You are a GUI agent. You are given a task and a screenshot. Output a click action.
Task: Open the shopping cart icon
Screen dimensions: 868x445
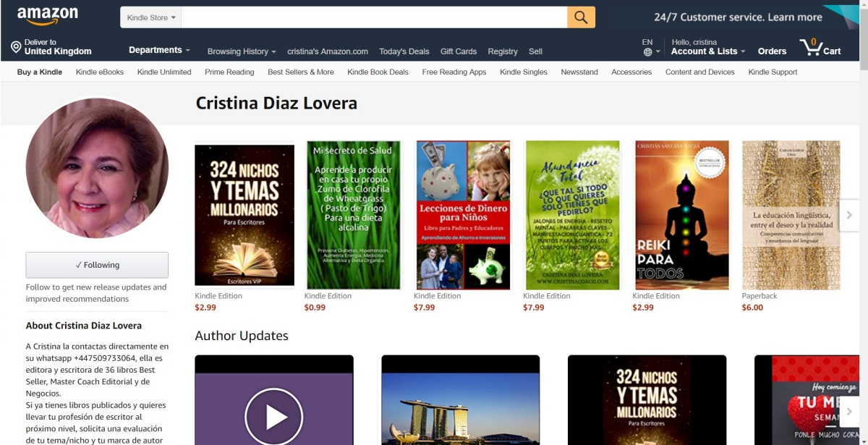(820, 48)
